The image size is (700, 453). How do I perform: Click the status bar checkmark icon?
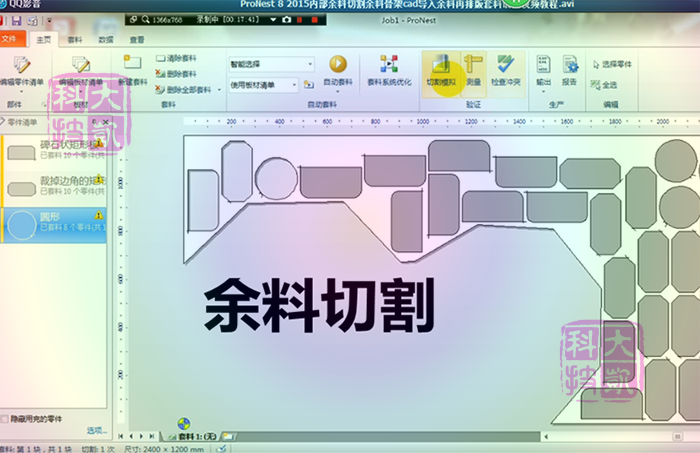pos(221,449)
